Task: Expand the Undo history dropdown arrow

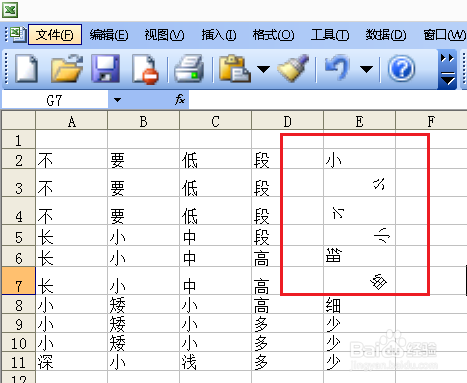Action: pyautogui.click(x=367, y=69)
